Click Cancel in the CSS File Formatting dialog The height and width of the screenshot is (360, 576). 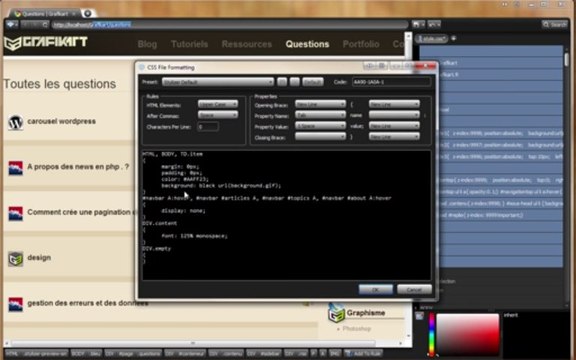click(x=414, y=289)
